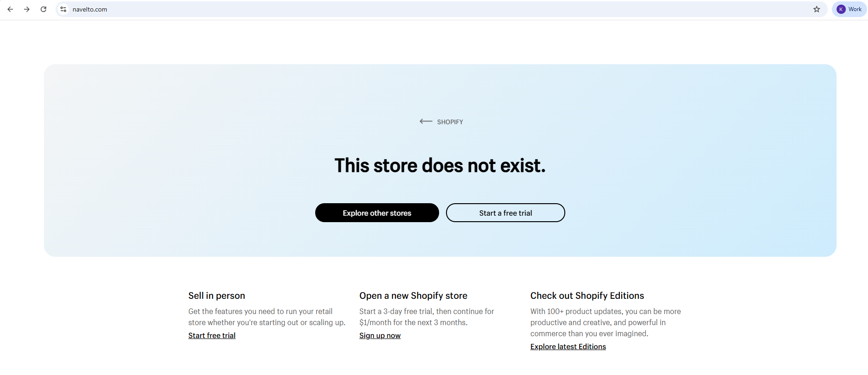Viewport: 868px width, 375px height.
Task: Click Explore other stores button
Action: (x=377, y=213)
